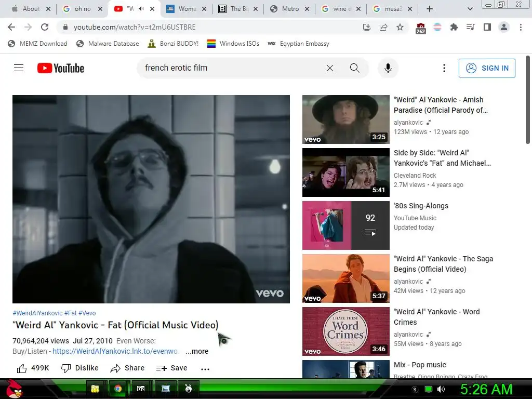
Task: Click the page vertical scrollbar
Action: pos(528,100)
